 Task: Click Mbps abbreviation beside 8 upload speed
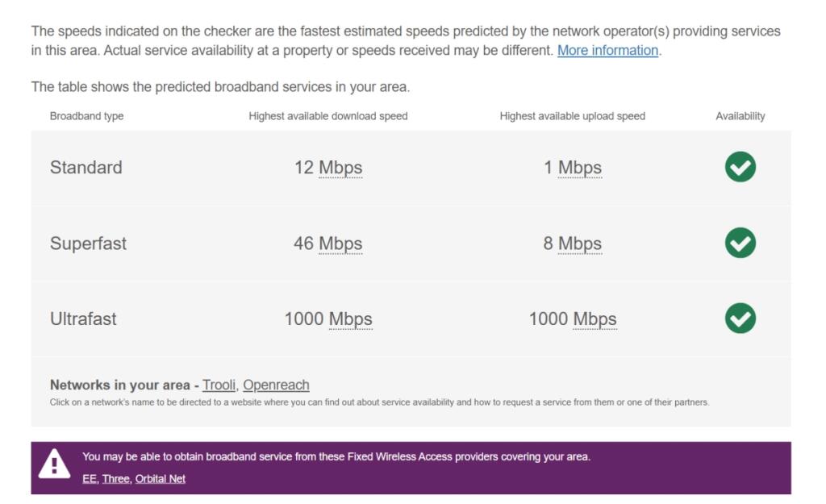(x=580, y=244)
